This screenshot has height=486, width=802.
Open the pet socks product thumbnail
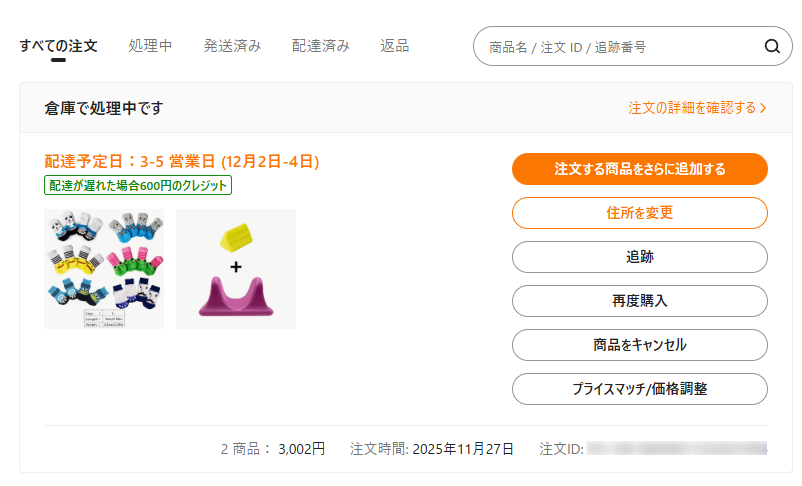coord(104,269)
